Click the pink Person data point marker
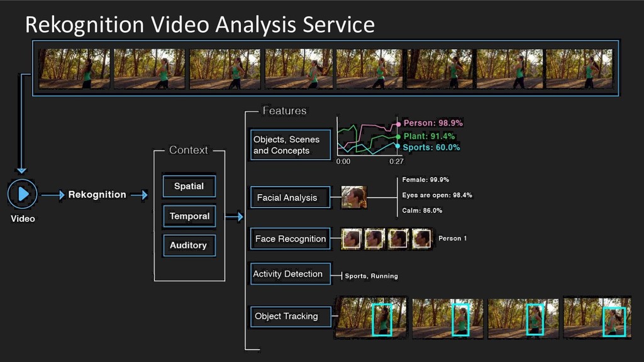The height and width of the screenshot is (362, 644). (x=398, y=124)
